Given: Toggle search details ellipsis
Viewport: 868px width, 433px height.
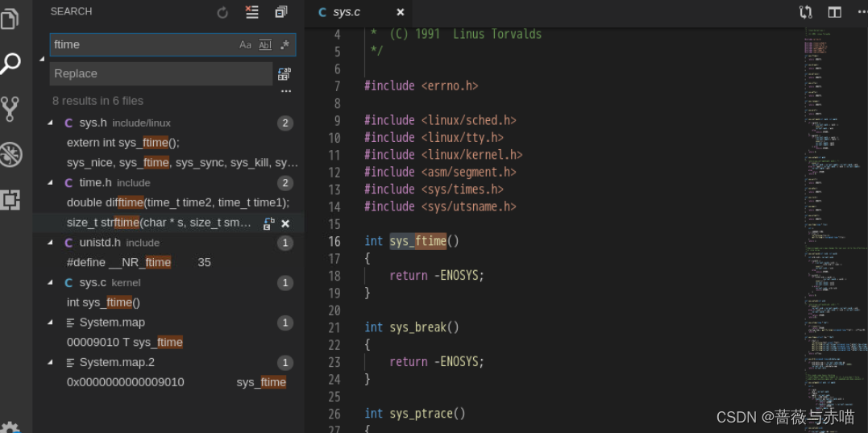Looking at the screenshot, I should [x=285, y=91].
